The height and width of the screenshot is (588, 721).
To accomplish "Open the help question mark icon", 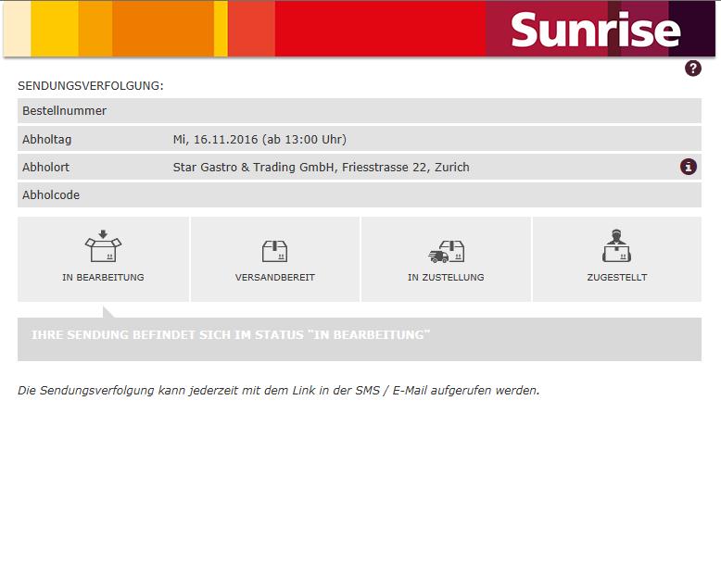I will click(x=693, y=69).
